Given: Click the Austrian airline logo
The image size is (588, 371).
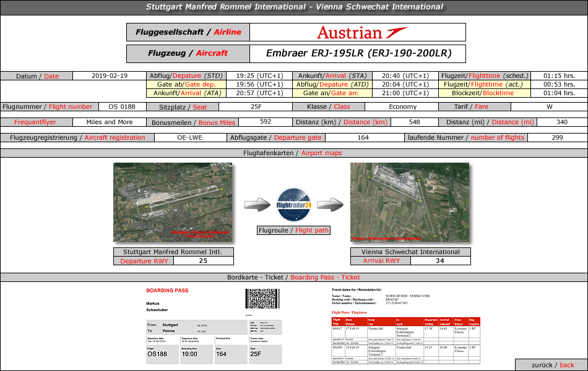Looking at the screenshot, I should (357, 32).
